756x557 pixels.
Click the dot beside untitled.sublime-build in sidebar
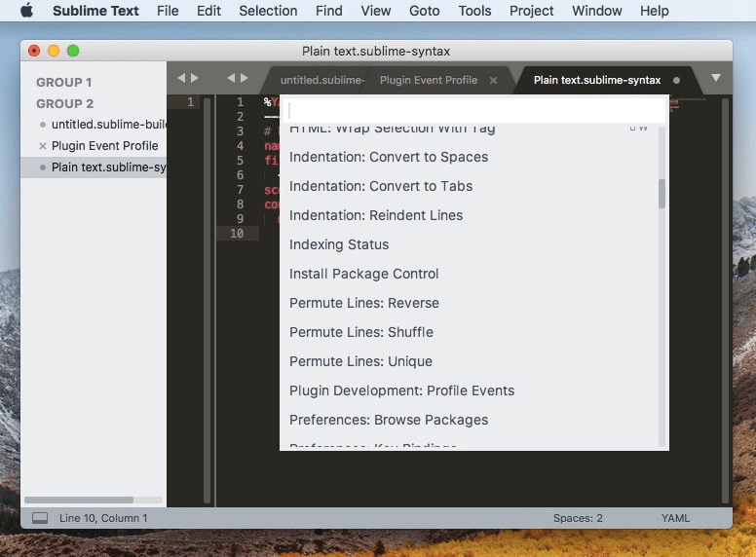(x=42, y=125)
